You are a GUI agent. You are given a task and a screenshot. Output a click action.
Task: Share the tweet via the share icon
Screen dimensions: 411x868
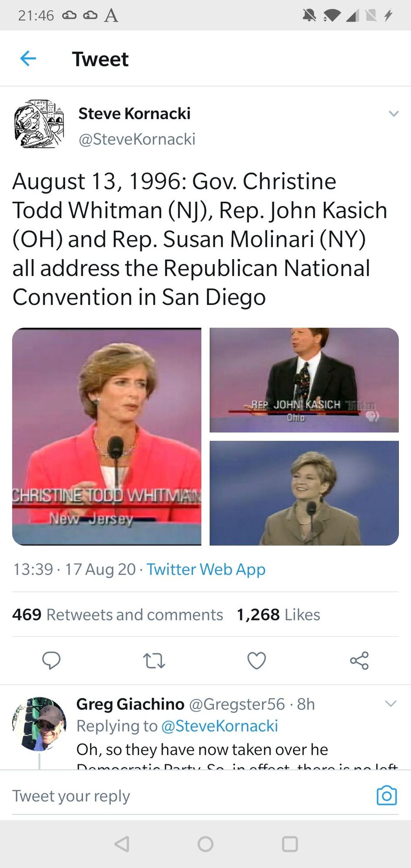click(359, 661)
